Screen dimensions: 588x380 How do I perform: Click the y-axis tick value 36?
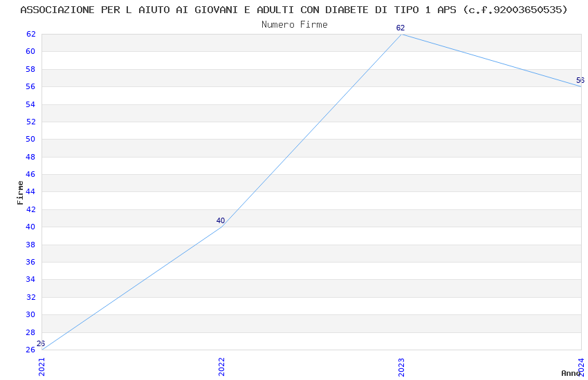tap(30, 262)
